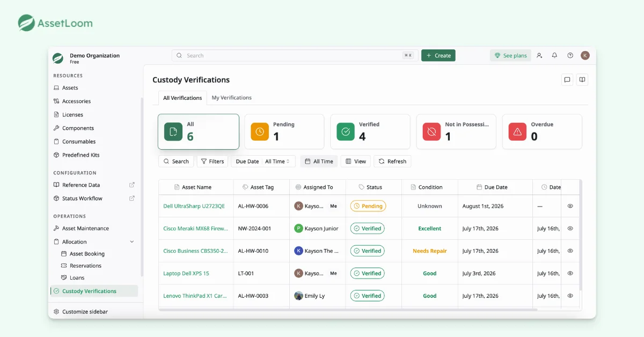Open the documentation book icon button
This screenshot has height=337, width=644.
coord(582,80)
